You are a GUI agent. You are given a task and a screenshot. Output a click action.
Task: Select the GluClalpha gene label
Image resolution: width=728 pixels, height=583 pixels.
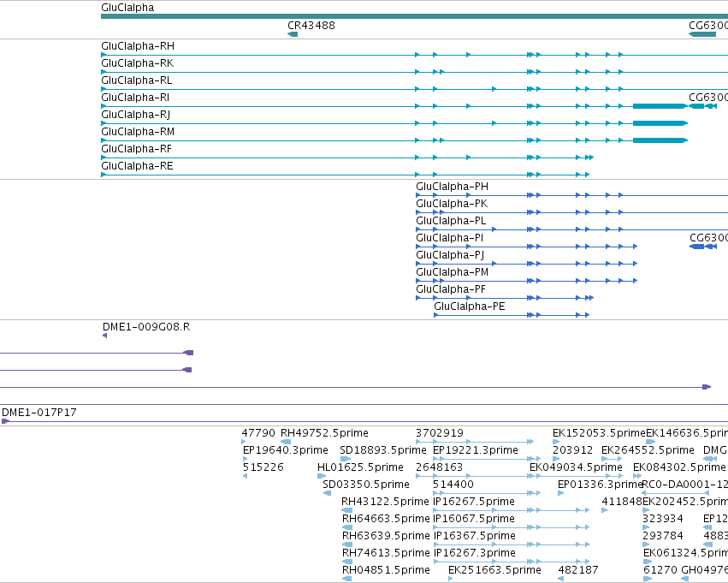tap(127, 8)
